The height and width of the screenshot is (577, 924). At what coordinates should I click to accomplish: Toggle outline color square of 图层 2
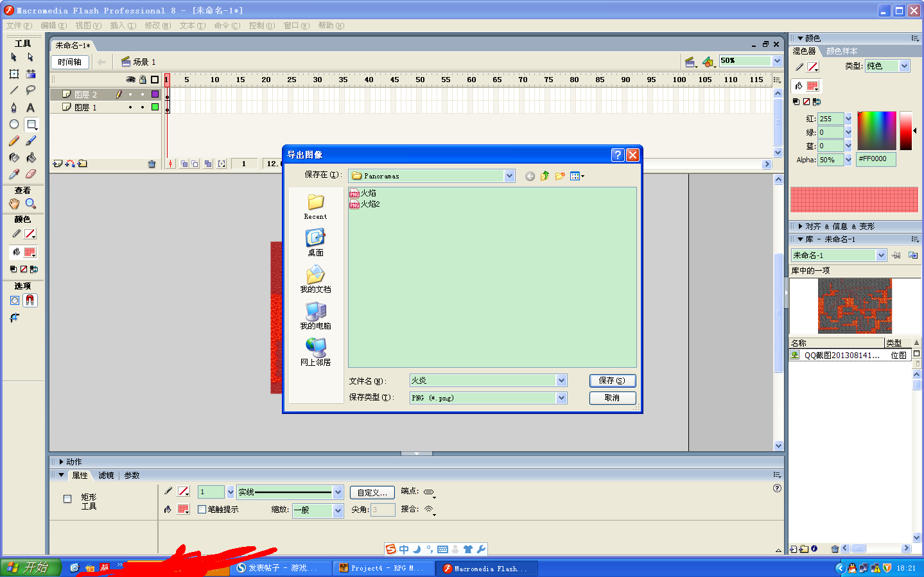pos(155,94)
